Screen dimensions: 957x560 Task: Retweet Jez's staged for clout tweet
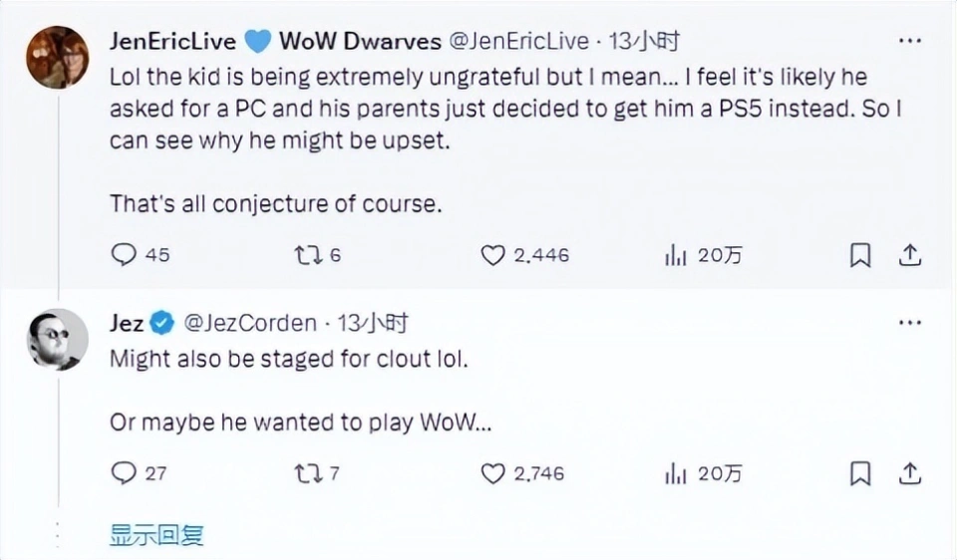click(x=307, y=473)
